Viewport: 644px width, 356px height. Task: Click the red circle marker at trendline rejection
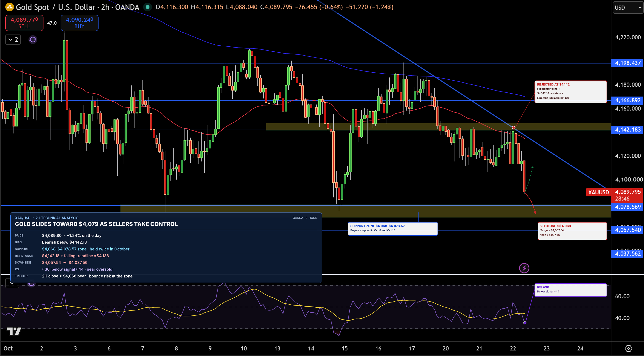pos(514,128)
